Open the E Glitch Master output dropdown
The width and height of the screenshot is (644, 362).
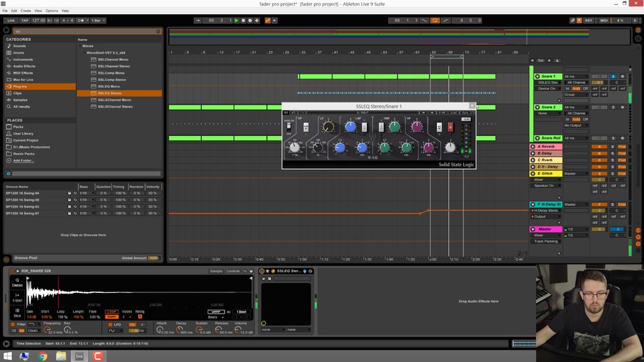(x=576, y=174)
